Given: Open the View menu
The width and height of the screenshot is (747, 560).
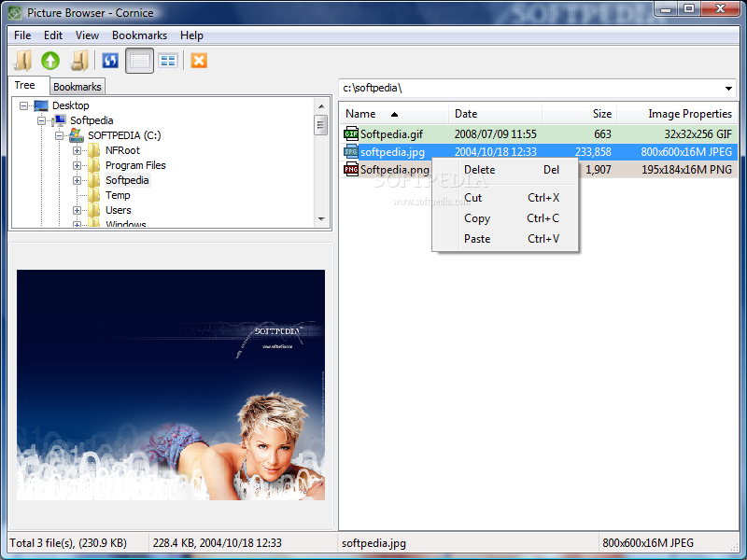Looking at the screenshot, I should point(87,35).
